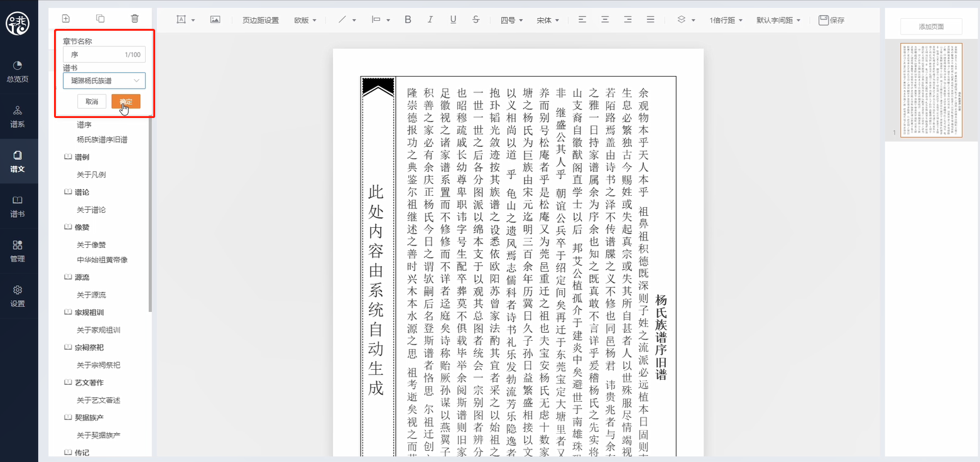The image size is (980, 462).
Task: Click the copy chapter icon
Action: click(101, 19)
